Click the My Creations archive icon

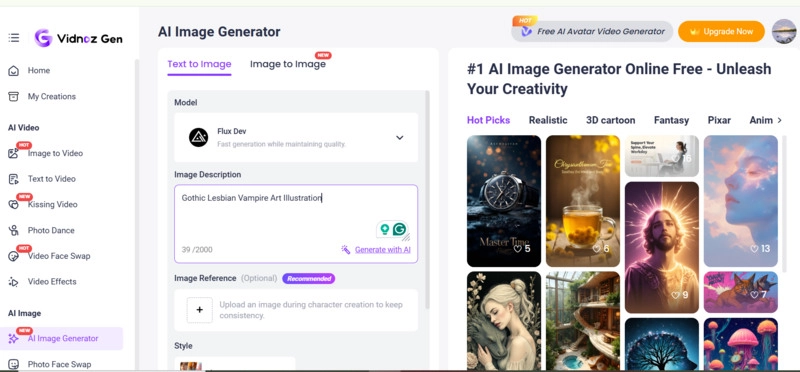tap(13, 96)
